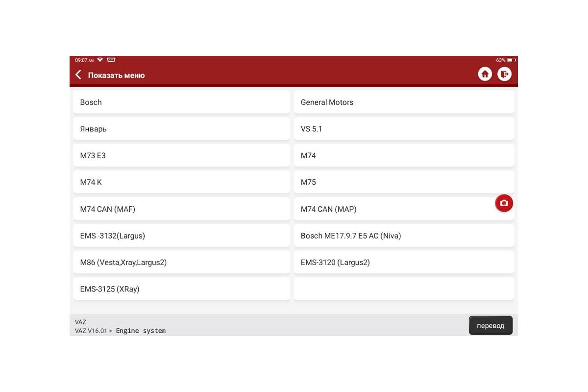Choose the VS 5.1 option
Viewport: 588px width, 392px height.
[x=404, y=129]
